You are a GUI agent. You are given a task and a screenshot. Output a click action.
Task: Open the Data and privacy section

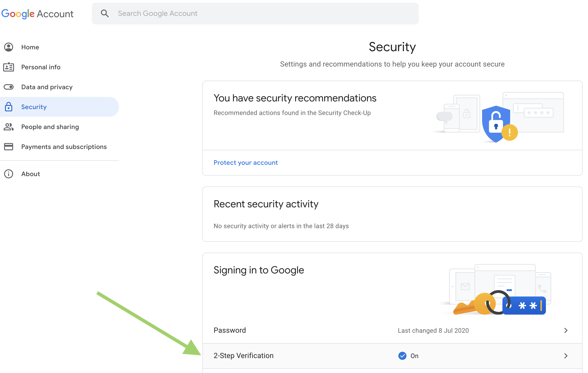click(47, 87)
